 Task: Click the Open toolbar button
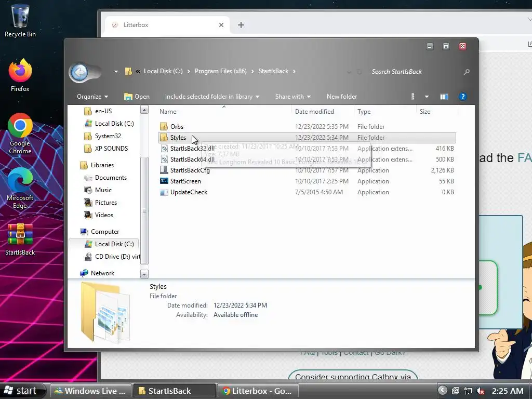click(137, 97)
